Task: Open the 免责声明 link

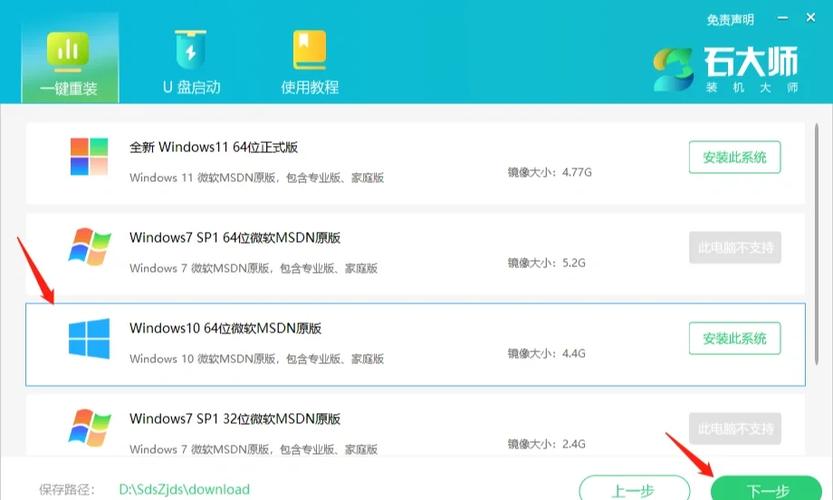Action: [730, 20]
